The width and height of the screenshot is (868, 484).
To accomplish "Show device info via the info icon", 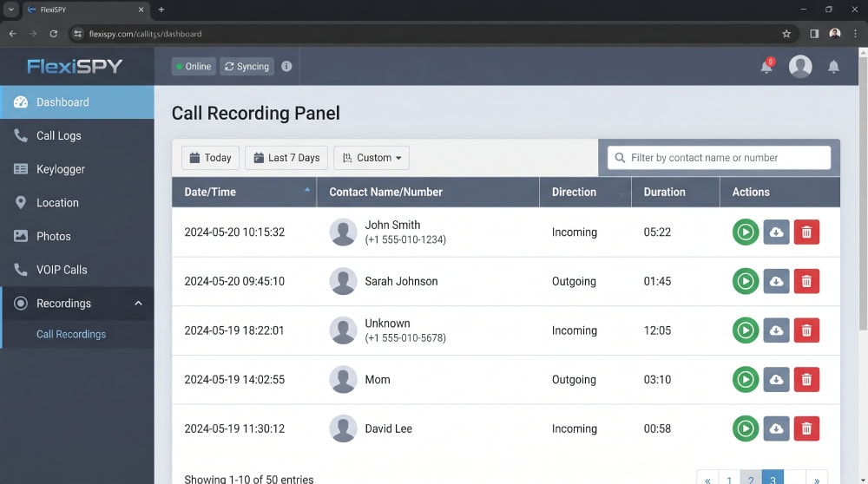I will point(286,67).
